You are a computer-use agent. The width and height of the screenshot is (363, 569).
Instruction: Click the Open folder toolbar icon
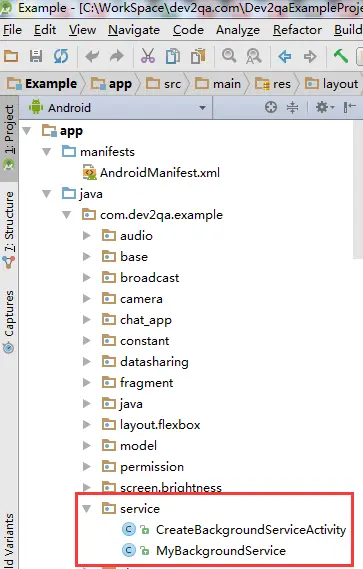(11, 56)
